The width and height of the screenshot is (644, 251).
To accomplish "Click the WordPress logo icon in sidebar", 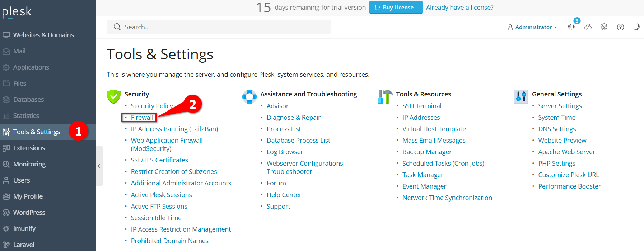I will [x=6, y=213].
